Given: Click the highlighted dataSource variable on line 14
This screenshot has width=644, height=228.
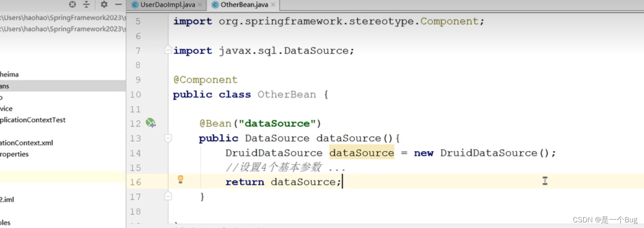Looking at the screenshot, I should (361, 153).
